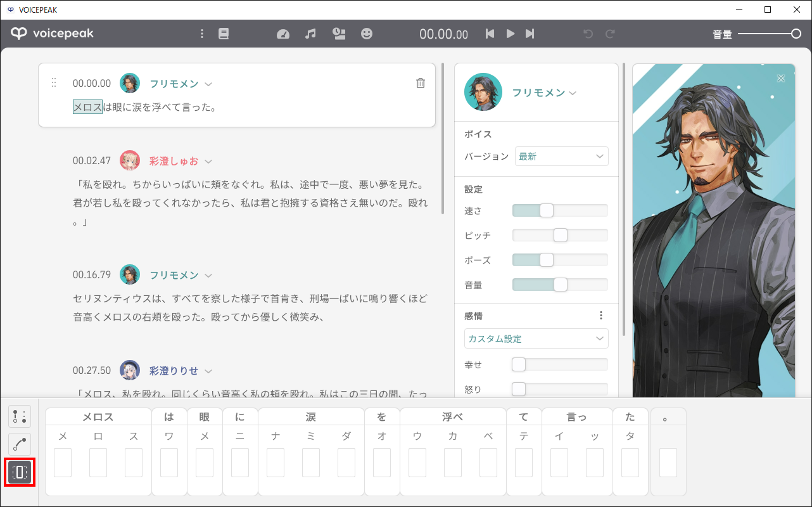
Task: Click the length box under ワ
Action: 169,463
